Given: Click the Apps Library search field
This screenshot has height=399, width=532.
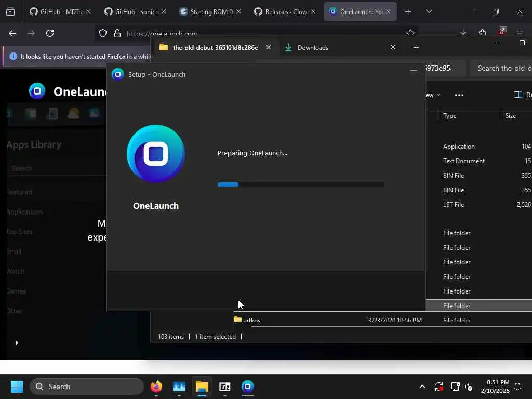Looking at the screenshot, I should coord(58,168).
